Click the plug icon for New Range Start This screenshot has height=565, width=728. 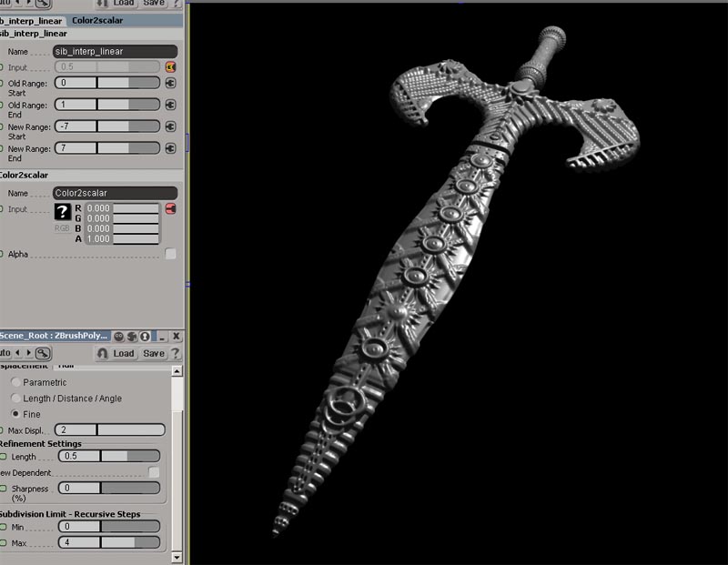(170, 126)
